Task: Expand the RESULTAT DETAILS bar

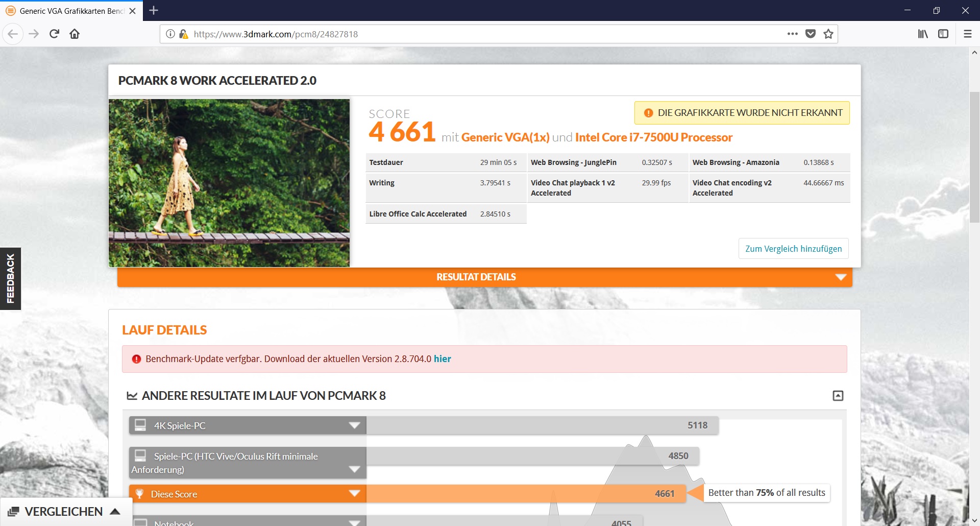Action: coord(484,277)
